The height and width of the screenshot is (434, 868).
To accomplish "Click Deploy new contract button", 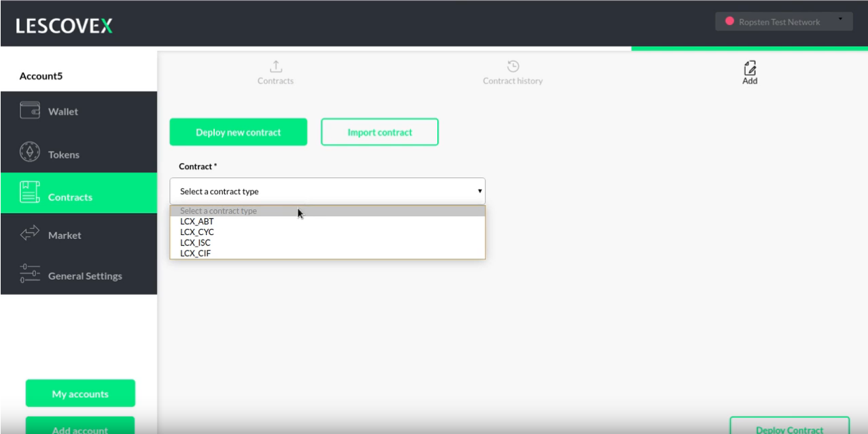I will [238, 132].
